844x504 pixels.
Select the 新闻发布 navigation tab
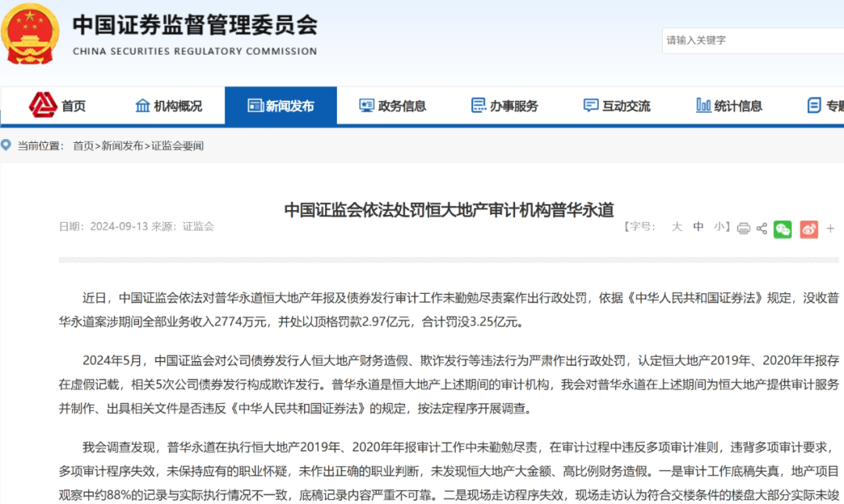point(281,105)
